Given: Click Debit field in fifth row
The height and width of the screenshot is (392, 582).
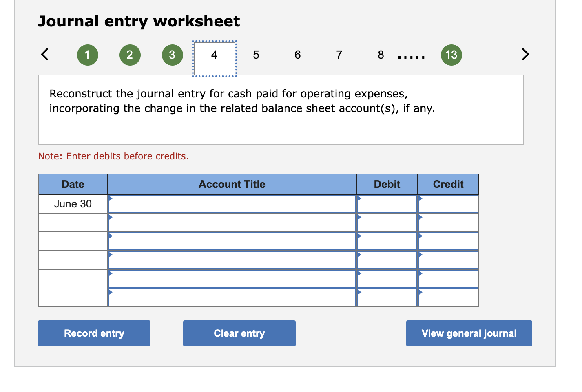Looking at the screenshot, I should pyautogui.click(x=387, y=279).
